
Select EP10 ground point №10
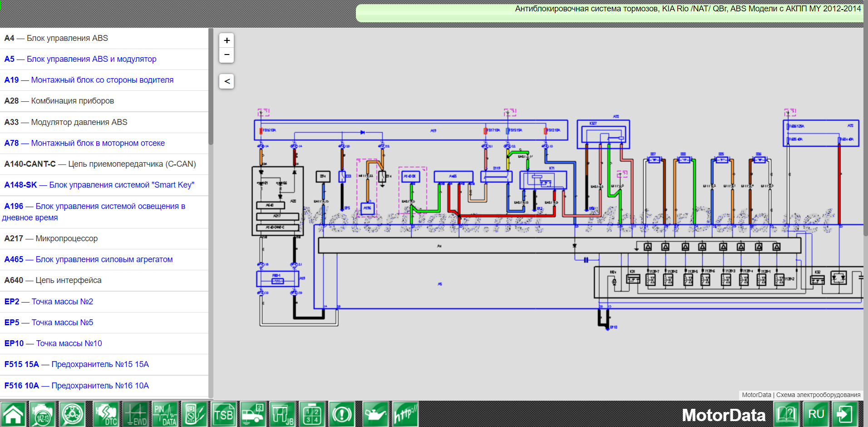click(x=53, y=343)
